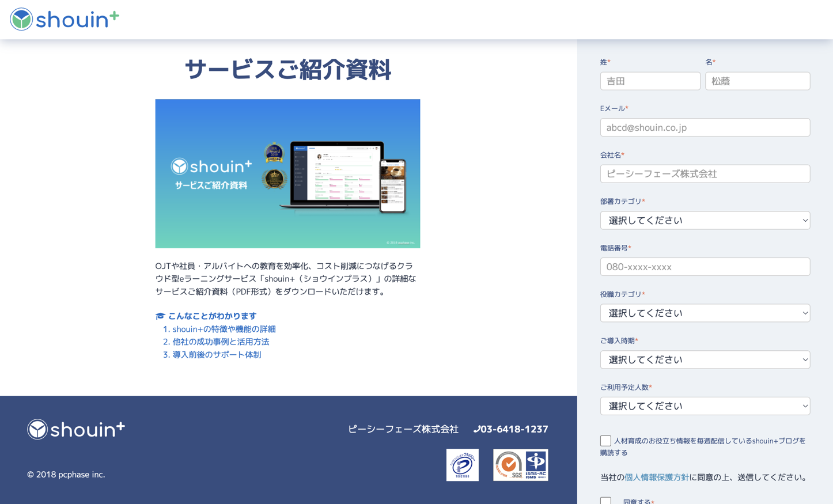
Task: Click the phone icon beside 03-6418-1237
Action: (x=476, y=429)
